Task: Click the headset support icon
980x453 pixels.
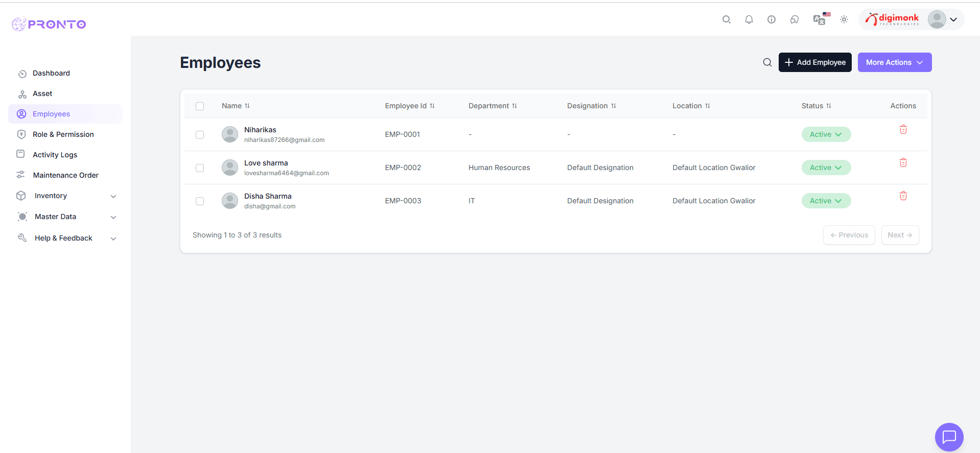Action: [x=794, y=19]
